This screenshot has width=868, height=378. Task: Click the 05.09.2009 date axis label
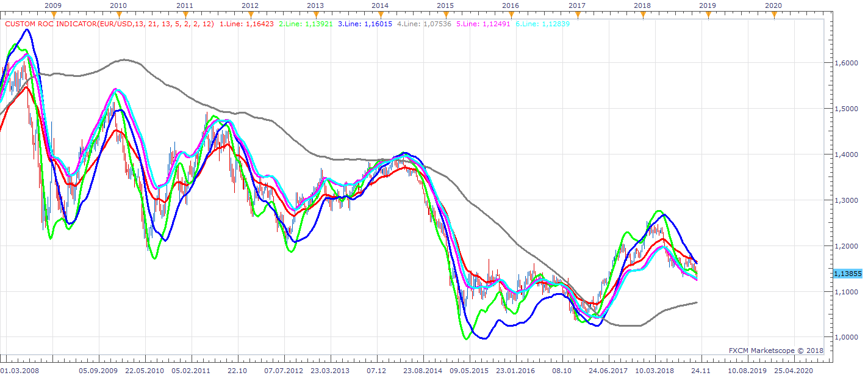[x=99, y=370]
